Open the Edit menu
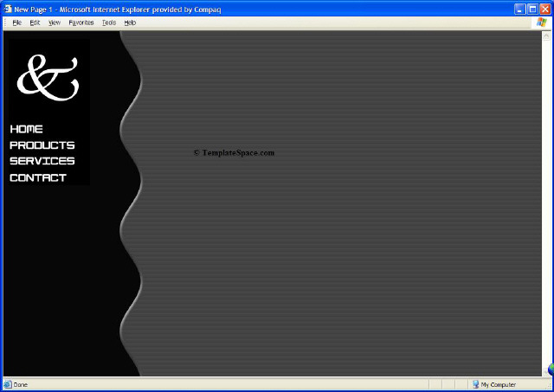This screenshot has width=554, height=392. tap(35, 22)
